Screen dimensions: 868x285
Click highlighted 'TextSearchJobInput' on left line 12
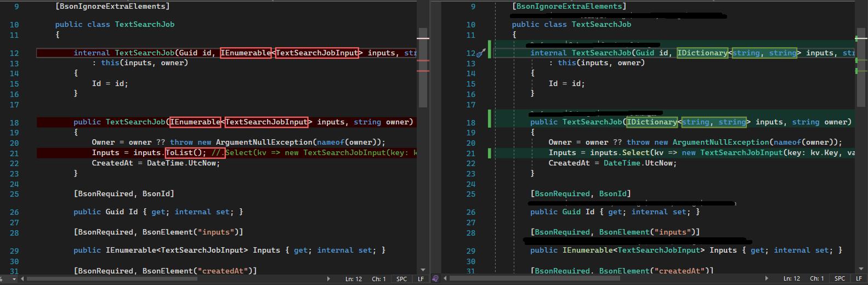click(317, 53)
